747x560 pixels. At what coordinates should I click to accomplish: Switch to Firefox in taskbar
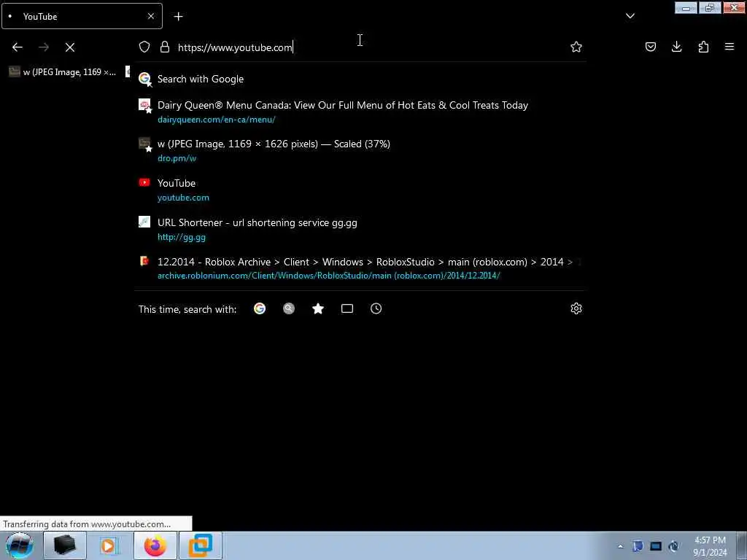pos(155,545)
